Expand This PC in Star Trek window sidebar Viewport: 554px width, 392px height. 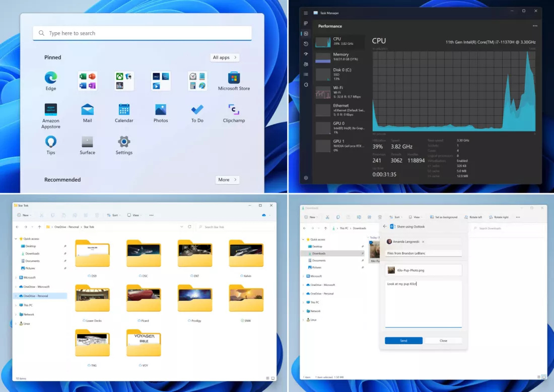[16, 305]
